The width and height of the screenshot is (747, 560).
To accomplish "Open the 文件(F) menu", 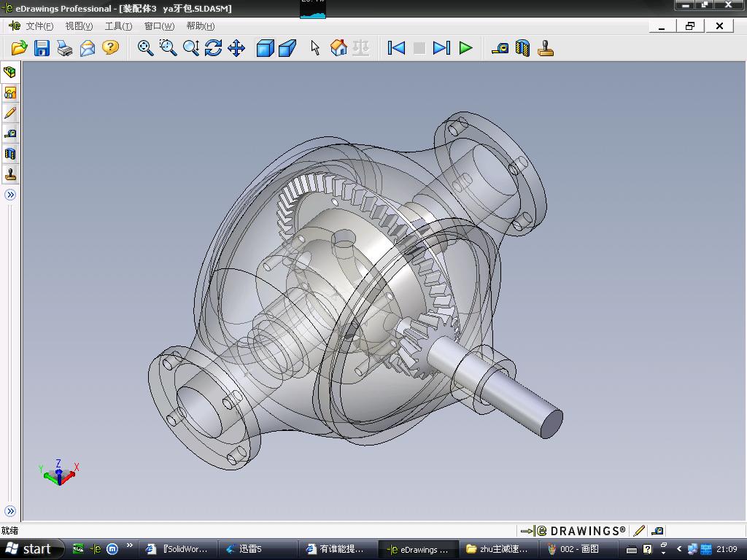I will point(39,26).
